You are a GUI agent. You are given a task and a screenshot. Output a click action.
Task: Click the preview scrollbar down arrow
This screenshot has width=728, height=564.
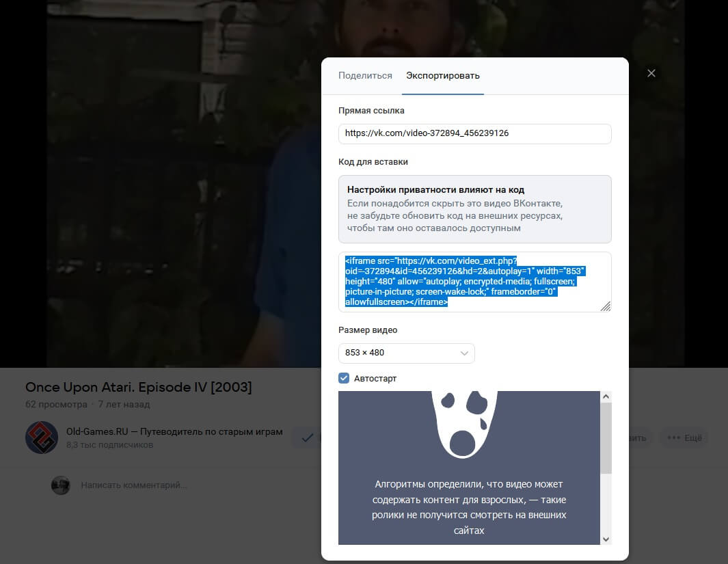(x=606, y=539)
